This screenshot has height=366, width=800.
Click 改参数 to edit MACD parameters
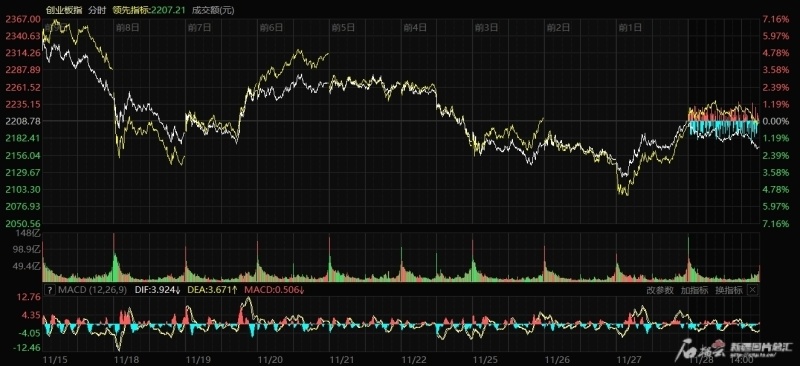click(660, 290)
